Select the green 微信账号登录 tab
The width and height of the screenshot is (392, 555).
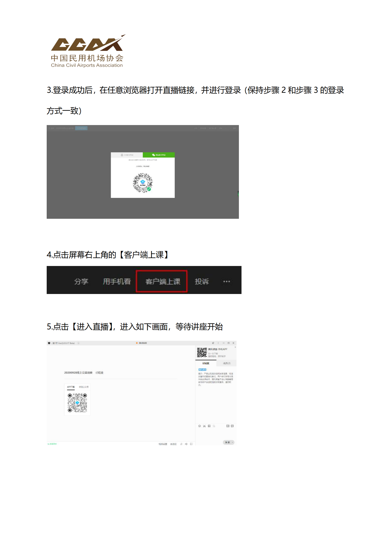tap(159, 155)
